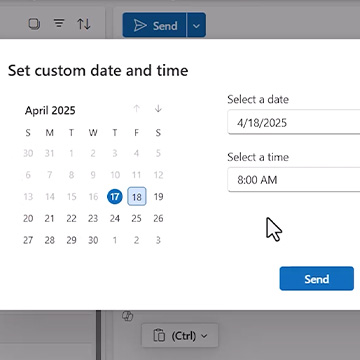Pick April 19 on the calendar
The height and width of the screenshot is (360, 360).
(x=158, y=197)
